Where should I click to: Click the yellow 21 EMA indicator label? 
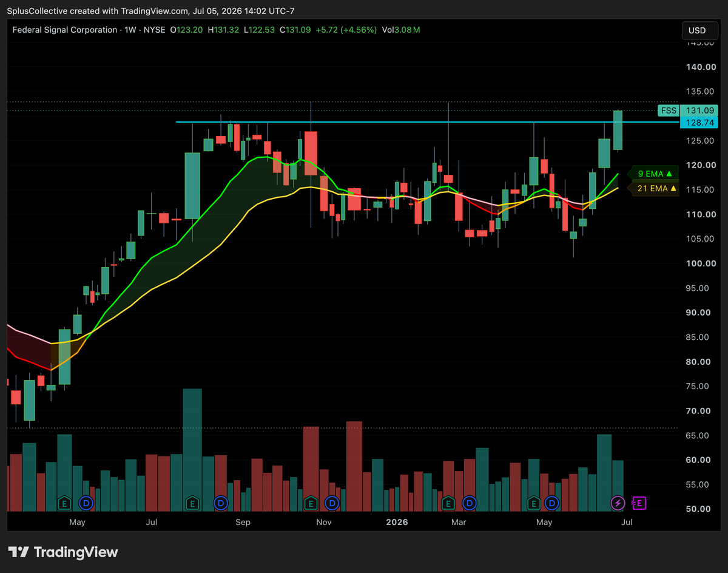[656, 189]
